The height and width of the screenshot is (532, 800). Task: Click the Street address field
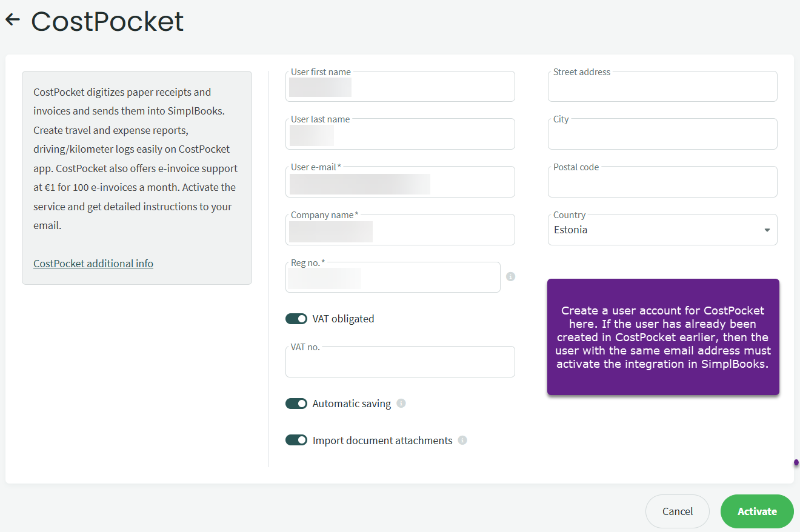click(x=662, y=88)
